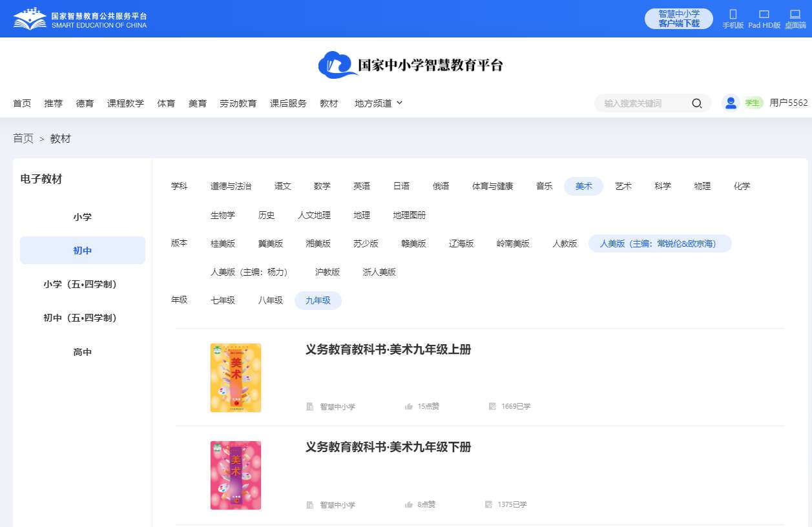Screen dimensions: 812x527
Task: Choose the 物理 subject filter
Action: (x=703, y=186)
